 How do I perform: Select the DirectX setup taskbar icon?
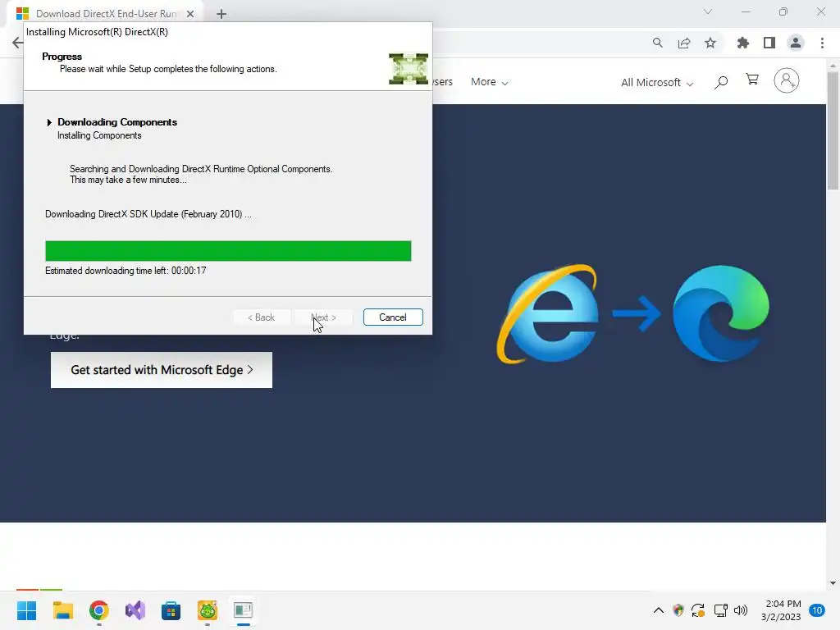pyautogui.click(x=243, y=610)
